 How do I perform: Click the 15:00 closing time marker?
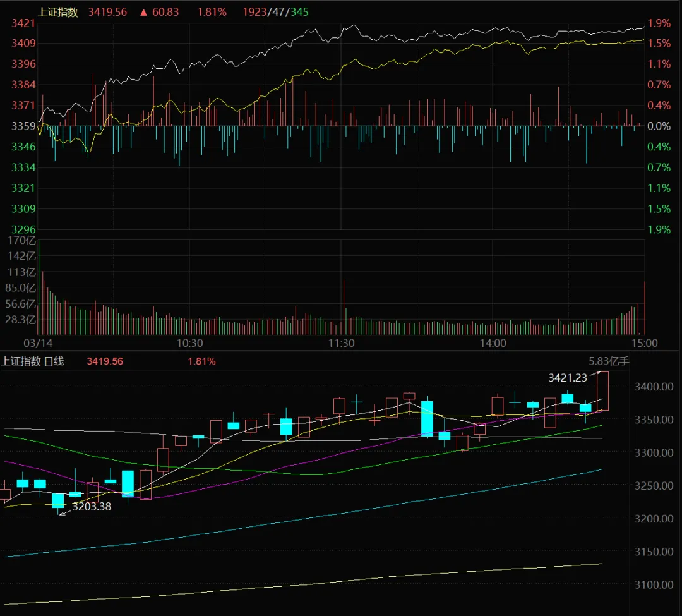(644, 343)
